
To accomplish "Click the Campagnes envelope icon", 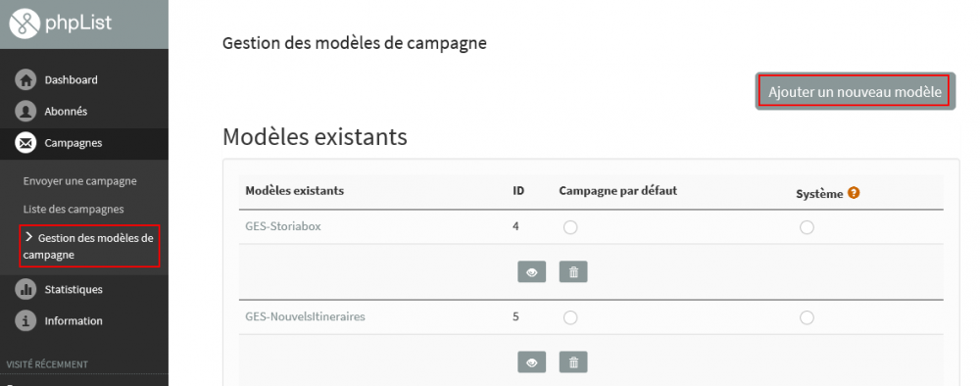I will coord(25,143).
